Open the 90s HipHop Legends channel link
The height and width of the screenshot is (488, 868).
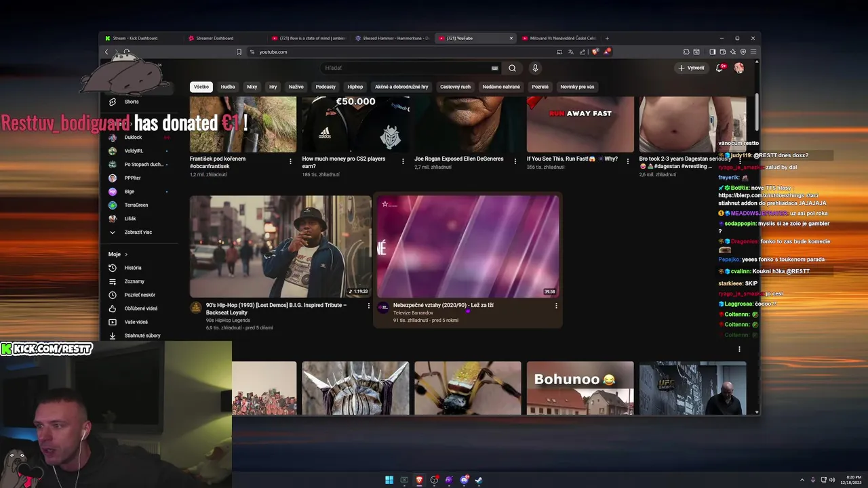click(228, 320)
